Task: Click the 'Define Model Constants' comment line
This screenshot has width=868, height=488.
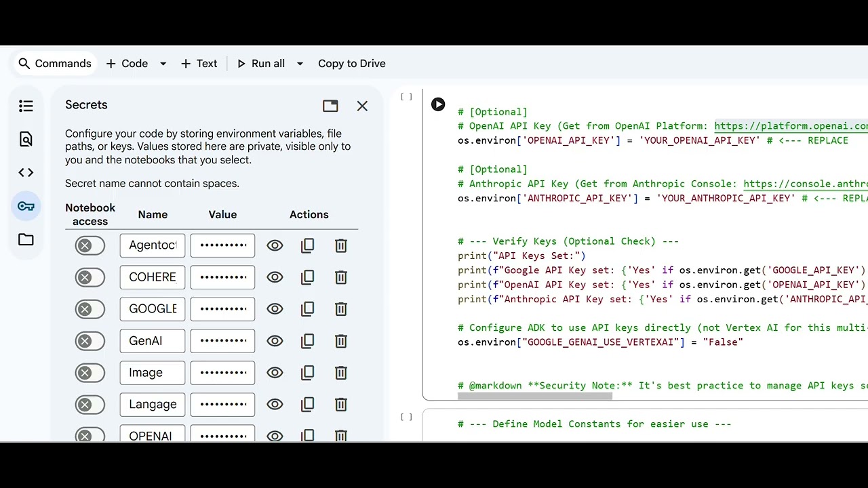Action: click(595, 424)
